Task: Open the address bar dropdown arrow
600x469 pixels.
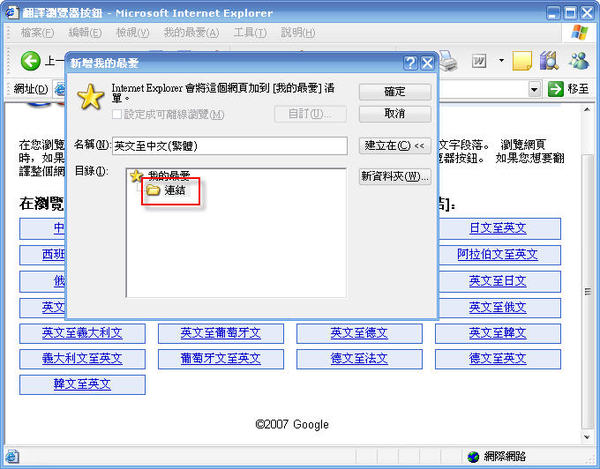Action: (534, 90)
